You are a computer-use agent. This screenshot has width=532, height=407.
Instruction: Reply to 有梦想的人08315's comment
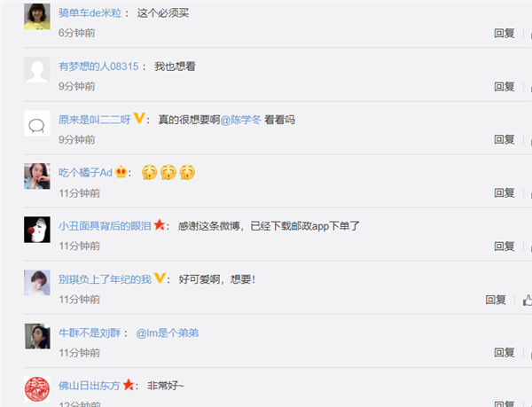click(x=505, y=87)
